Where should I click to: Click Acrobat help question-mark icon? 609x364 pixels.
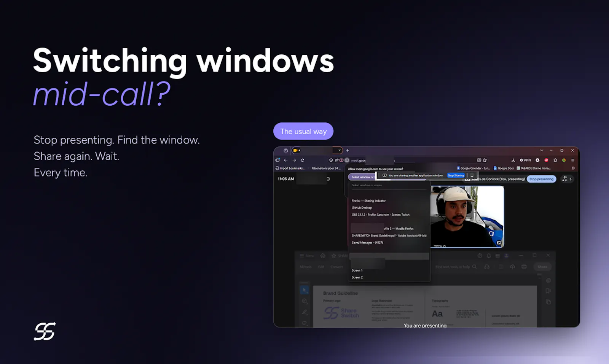480,256
